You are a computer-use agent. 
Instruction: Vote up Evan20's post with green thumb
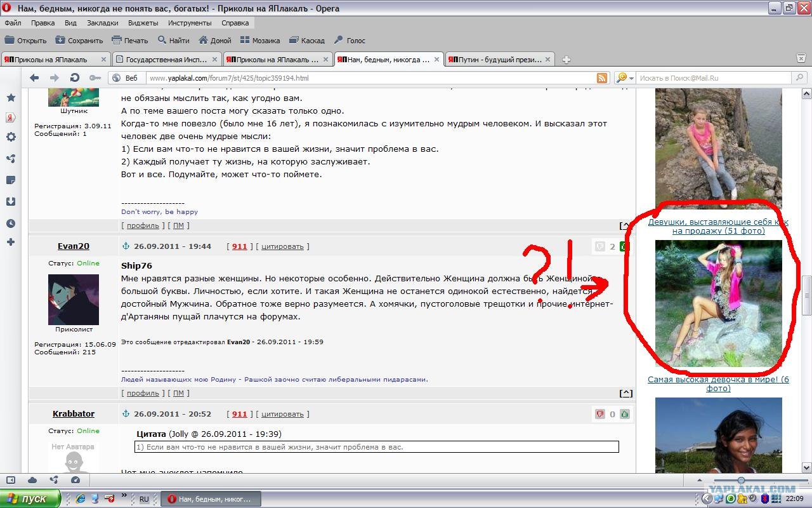[x=625, y=246]
